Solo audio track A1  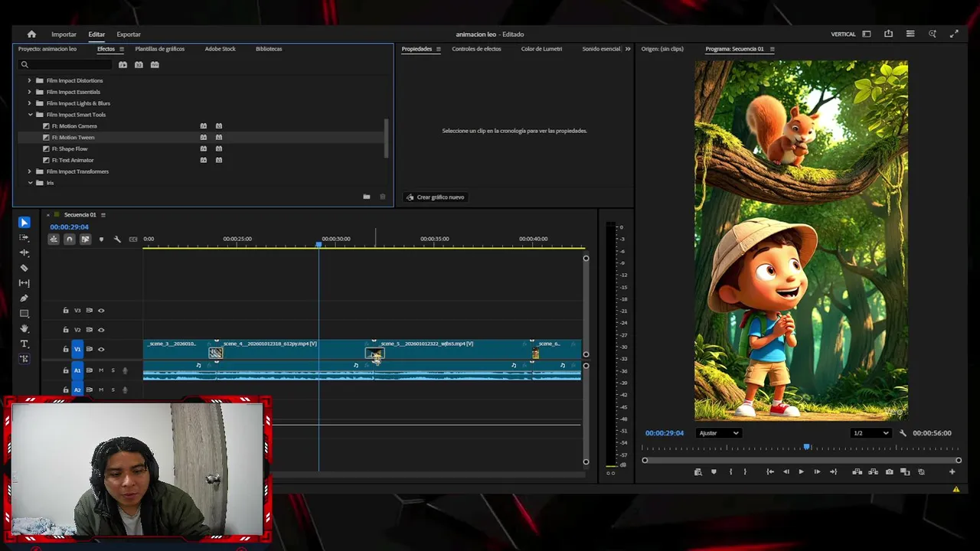click(x=113, y=370)
